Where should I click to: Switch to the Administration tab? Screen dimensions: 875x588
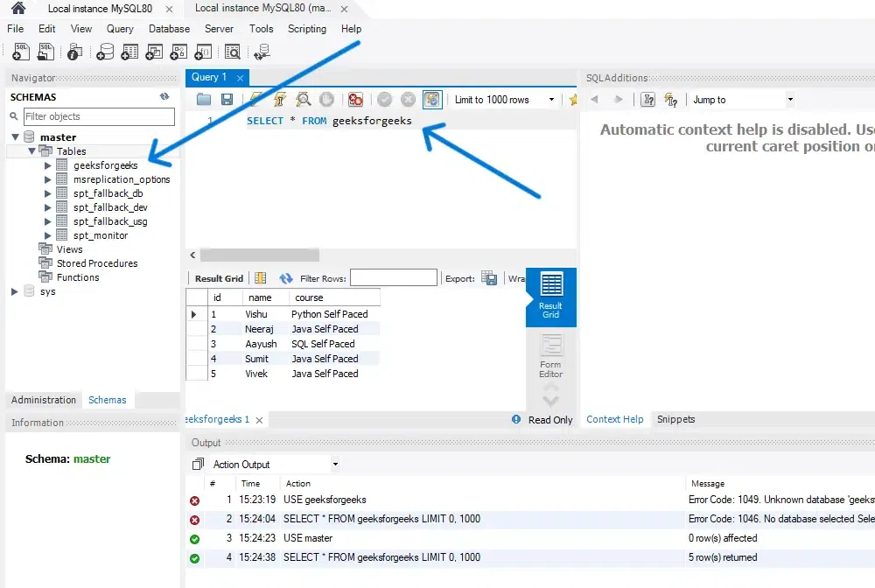point(44,400)
